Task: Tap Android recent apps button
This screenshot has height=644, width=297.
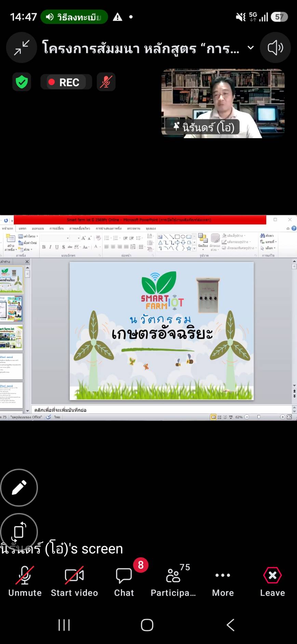Action: (x=64, y=625)
